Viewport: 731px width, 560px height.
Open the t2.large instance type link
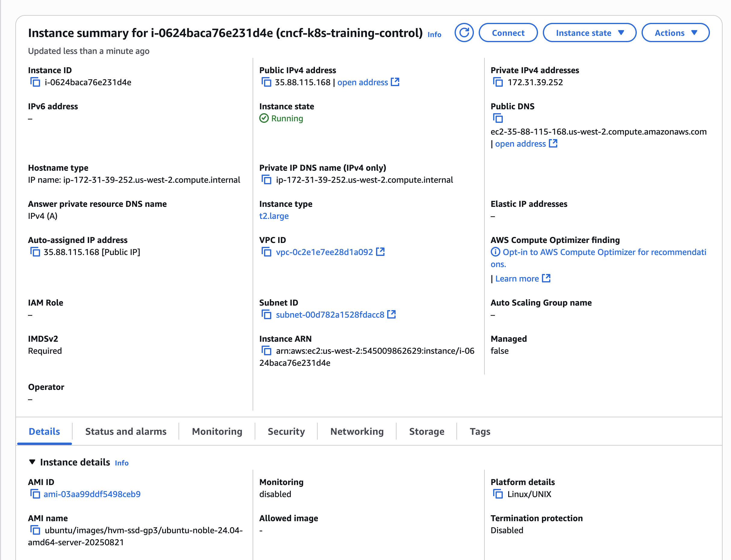coord(274,216)
